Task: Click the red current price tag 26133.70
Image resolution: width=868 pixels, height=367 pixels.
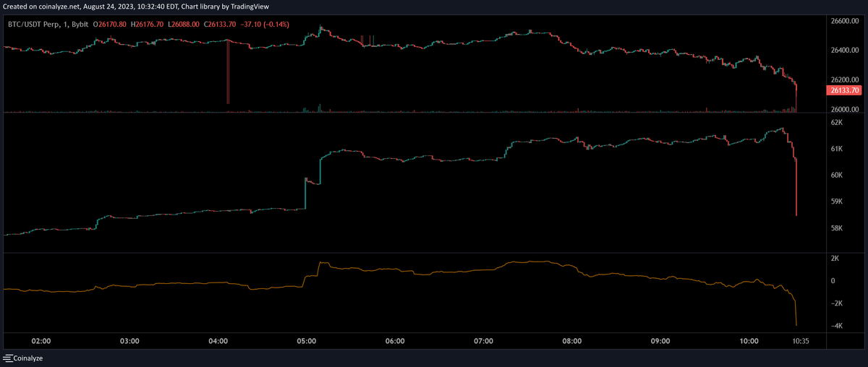Action: click(x=843, y=90)
